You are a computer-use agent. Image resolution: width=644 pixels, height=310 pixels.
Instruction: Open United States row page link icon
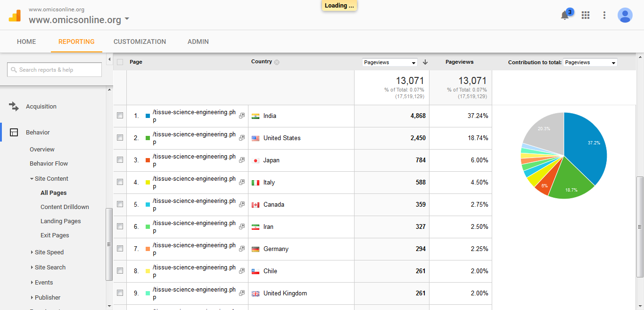pyautogui.click(x=242, y=138)
